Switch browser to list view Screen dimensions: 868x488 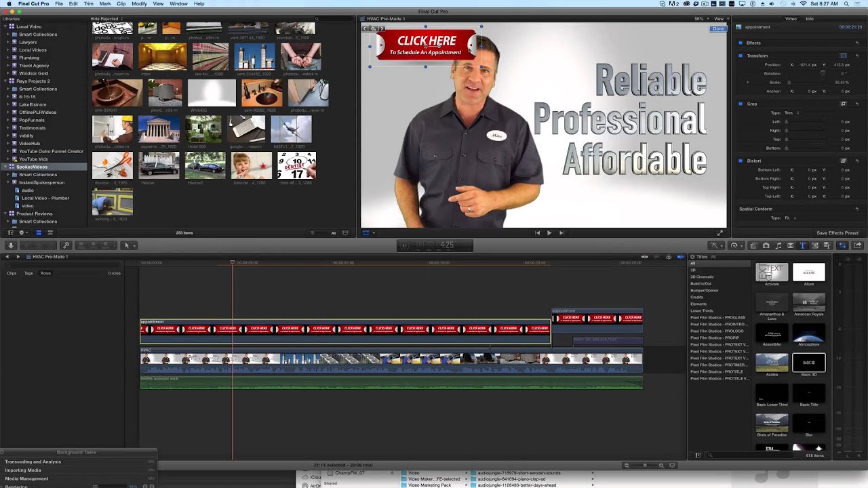pyautogui.click(x=50, y=232)
